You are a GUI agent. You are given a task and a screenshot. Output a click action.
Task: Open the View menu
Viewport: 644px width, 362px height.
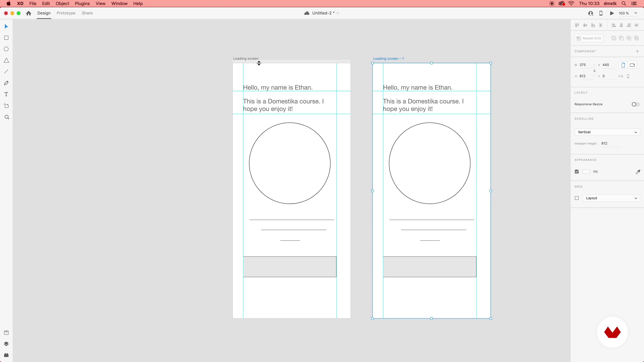tap(100, 4)
